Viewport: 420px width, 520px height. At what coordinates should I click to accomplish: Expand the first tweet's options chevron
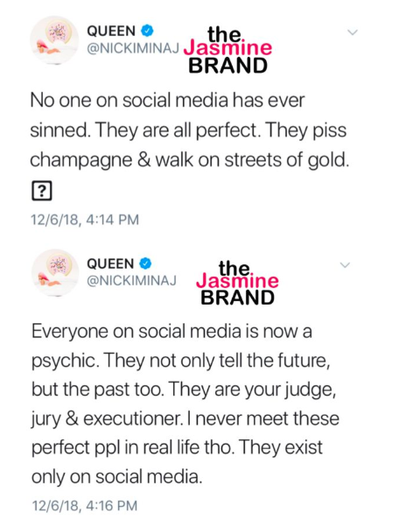coord(353,32)
